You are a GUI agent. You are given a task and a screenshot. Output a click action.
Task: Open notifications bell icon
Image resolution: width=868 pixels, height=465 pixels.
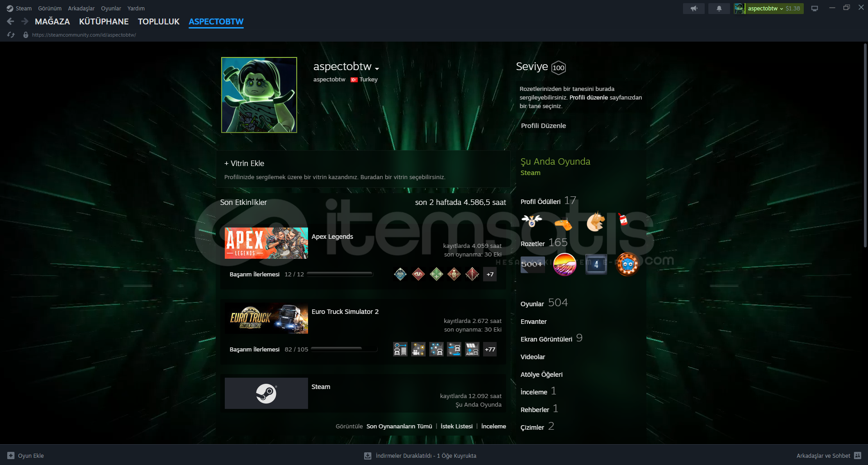[719, 9]
